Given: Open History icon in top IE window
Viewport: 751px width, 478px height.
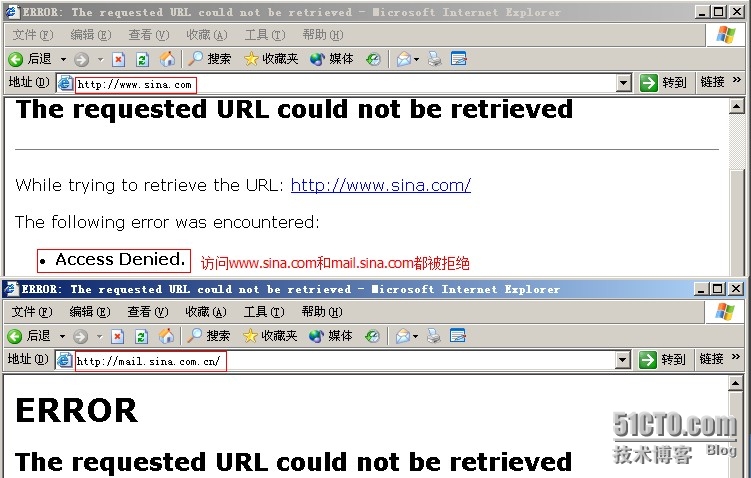Looking at the screenshot, I should [373, 59].
